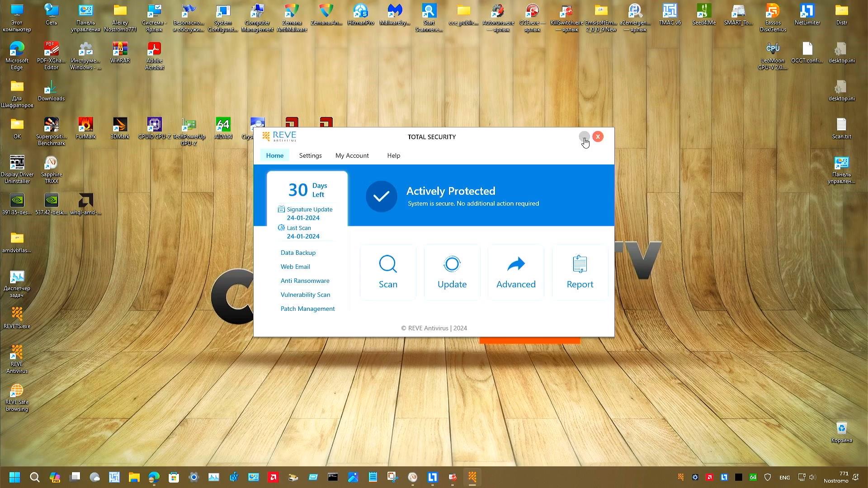Click the Vulnerability Scan link

(x=305, y=295)
